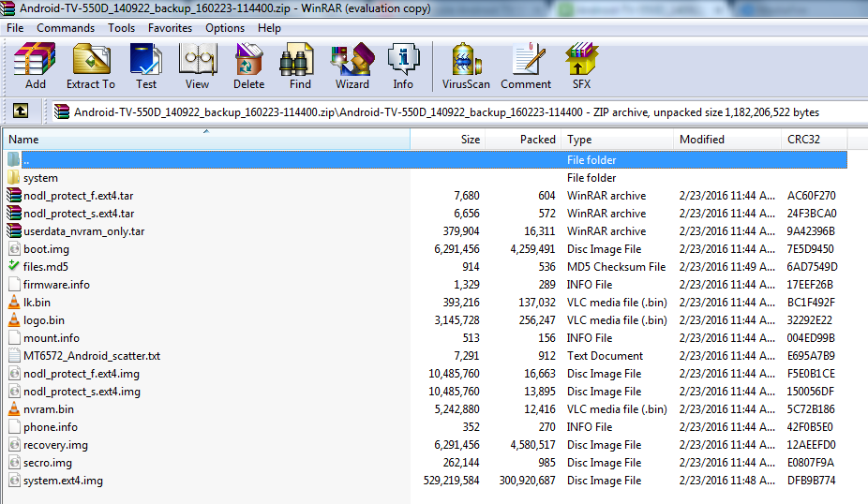Image resolution: width=868 pixels, height=504 pixels.
Task: Click the boot.img disc image icon
Action: tap(14, 249)
